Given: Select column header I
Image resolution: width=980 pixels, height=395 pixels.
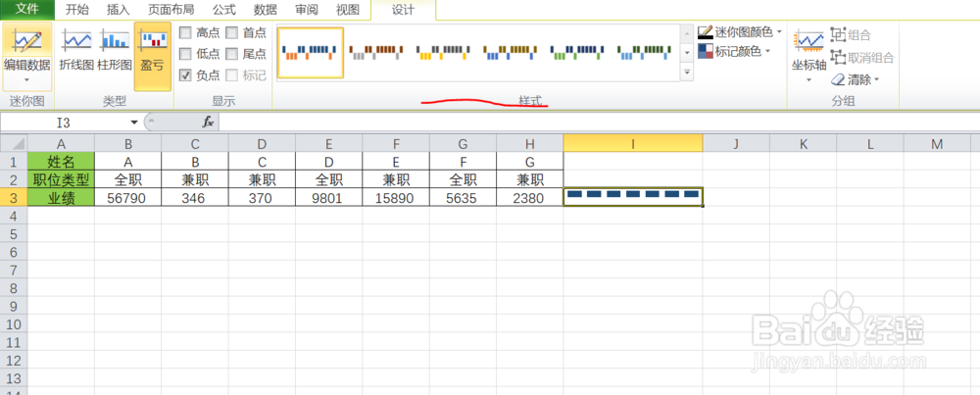Looking at the screenshot, I should (x=632, y=144).
